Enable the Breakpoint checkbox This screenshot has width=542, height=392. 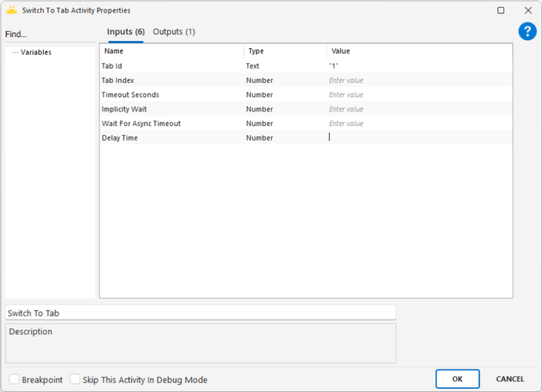[15, 379]
